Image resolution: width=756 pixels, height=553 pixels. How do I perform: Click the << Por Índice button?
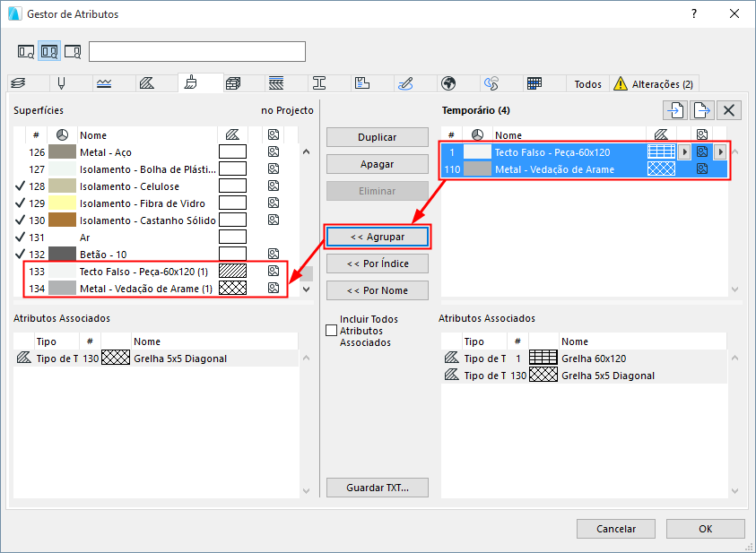377,264
